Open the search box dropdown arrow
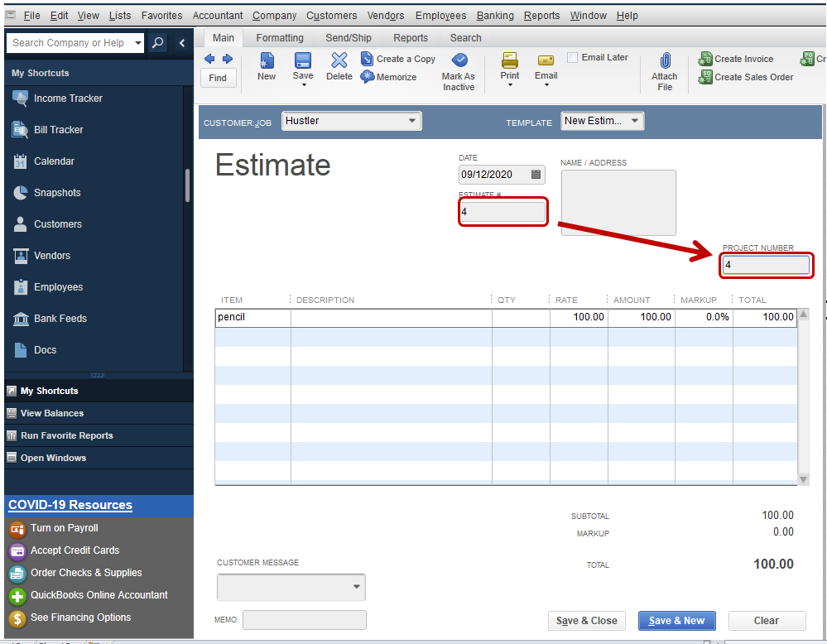 point(138,43)
